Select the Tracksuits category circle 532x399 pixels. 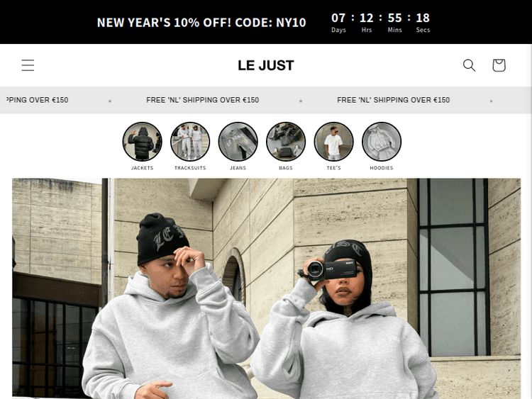pos(190,141)
